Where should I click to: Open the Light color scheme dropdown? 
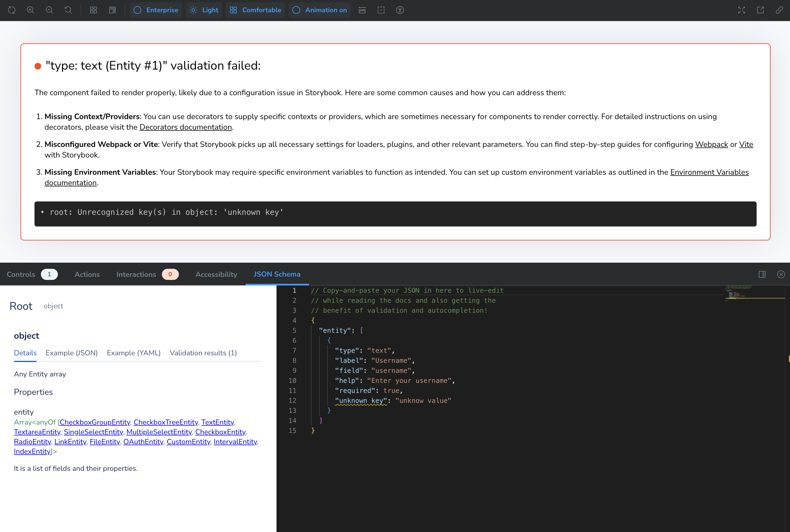[x=204, y=10]
